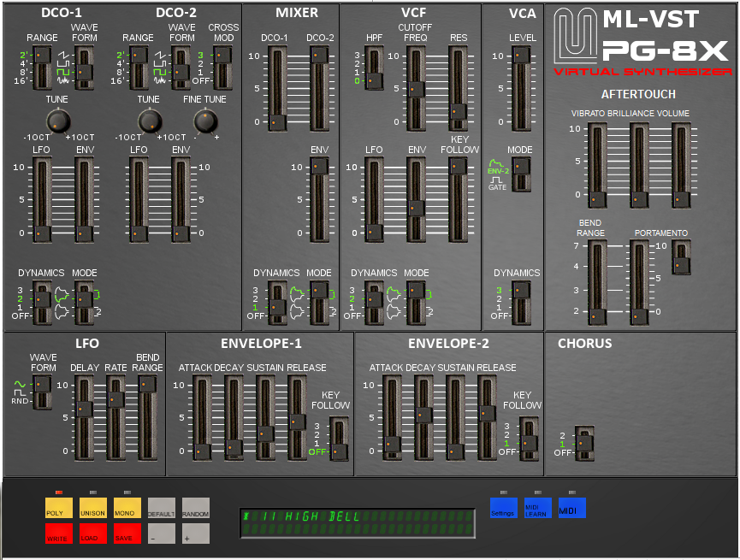Click VCF LFO slider handle
This screenshot has width=740, height=560.
(374, 232)
